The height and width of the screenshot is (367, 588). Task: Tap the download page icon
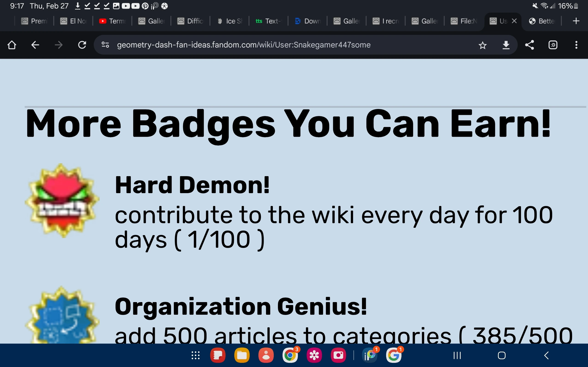(506, 45)
